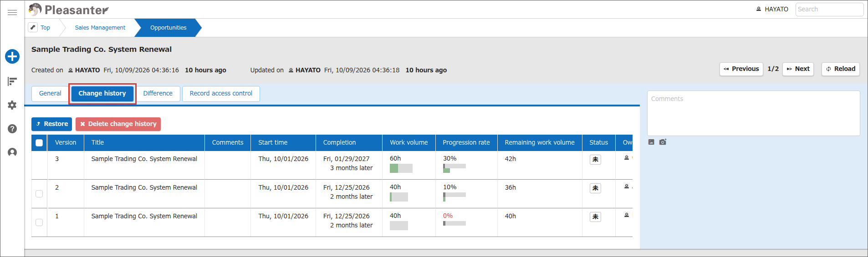Click the Restore button

[52, 124]
